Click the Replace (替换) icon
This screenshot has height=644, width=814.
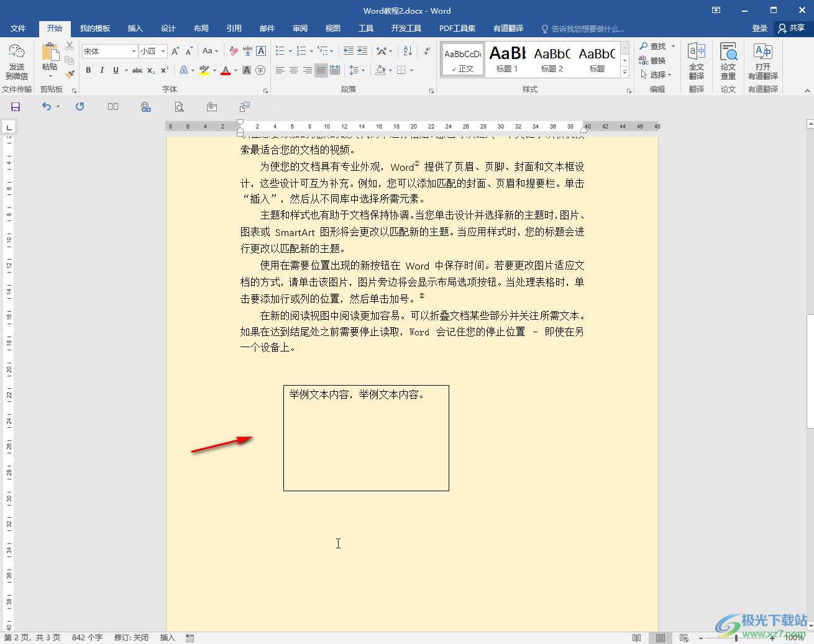pos(652,60)
